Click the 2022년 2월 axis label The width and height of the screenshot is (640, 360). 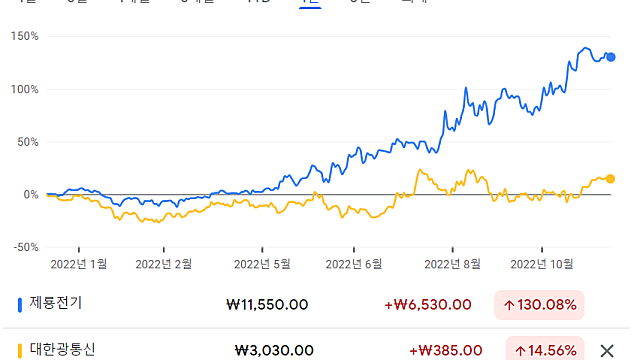[x=164, y=264]
